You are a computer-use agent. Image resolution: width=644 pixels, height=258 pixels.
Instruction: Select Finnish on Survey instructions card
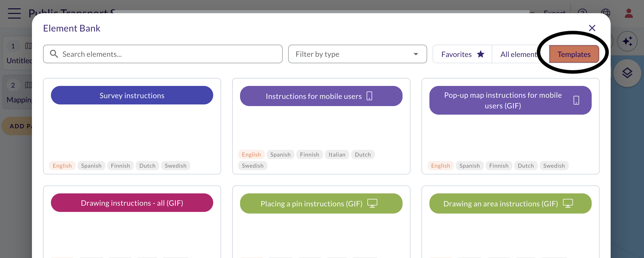(x=120, y=166)
